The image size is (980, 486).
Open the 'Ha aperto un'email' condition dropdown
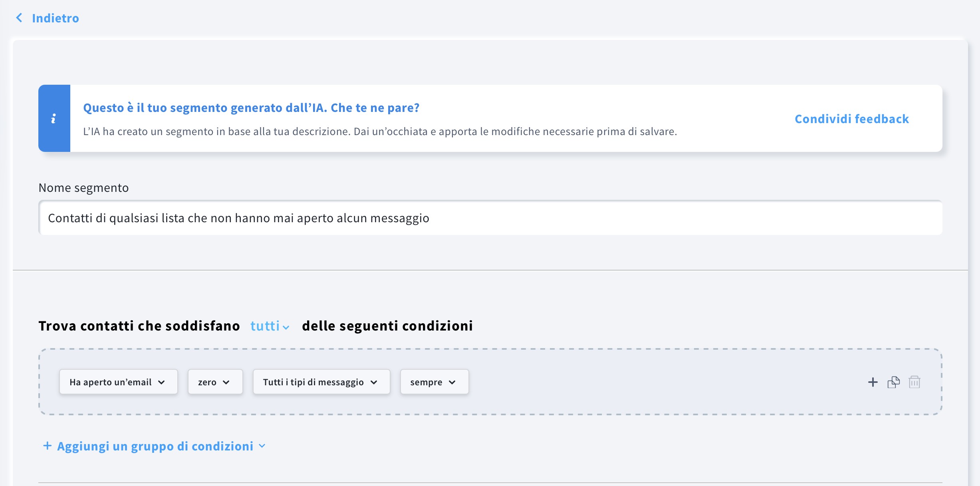pyautogui.click(x=118, y=382)
